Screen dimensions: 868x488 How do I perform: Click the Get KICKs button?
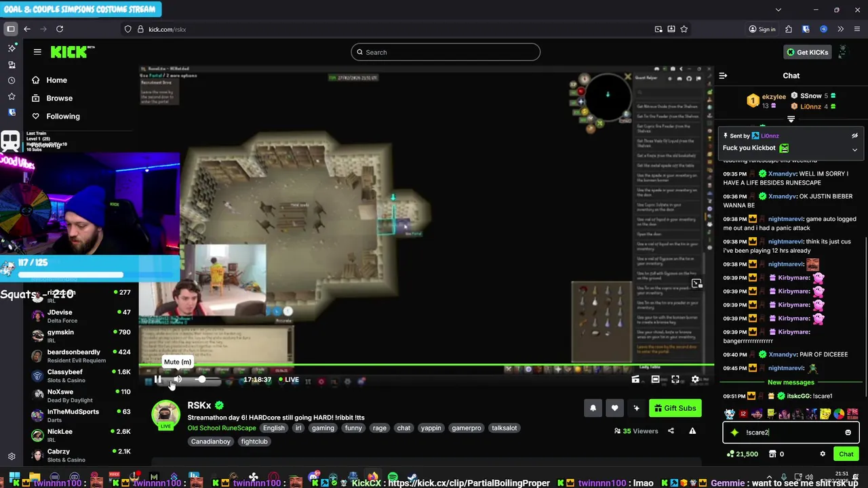click(x=807, y=52)
